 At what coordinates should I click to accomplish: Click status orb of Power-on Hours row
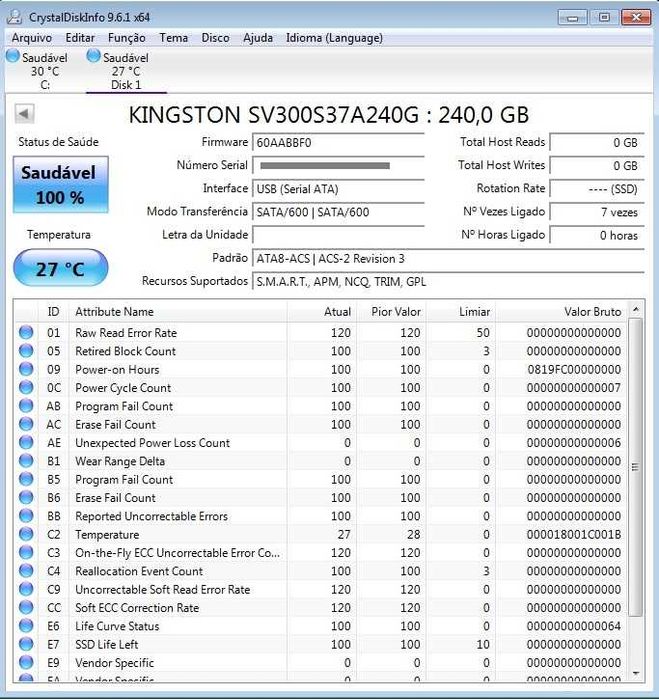click(x=26, y=369)
